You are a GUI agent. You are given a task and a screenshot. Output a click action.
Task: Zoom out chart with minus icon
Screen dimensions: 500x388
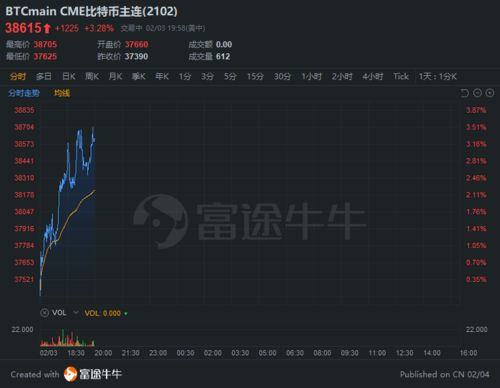click(477, 93)
